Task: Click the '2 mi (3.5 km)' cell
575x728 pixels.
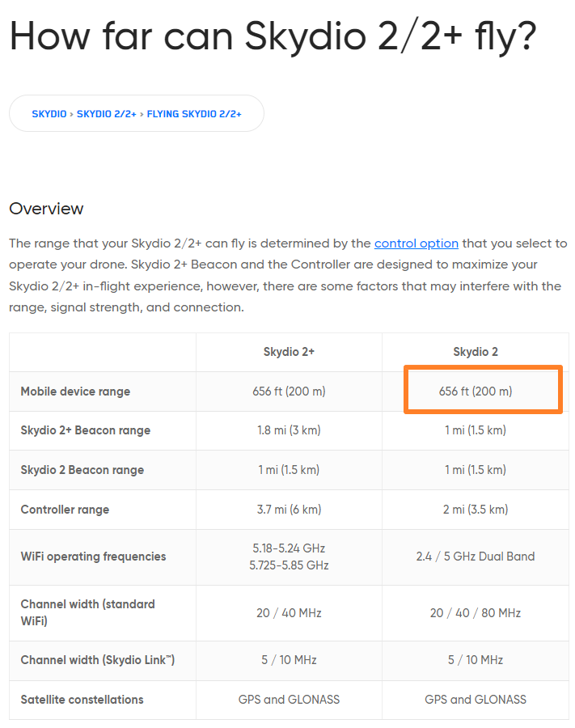Action: click(476, 510)
